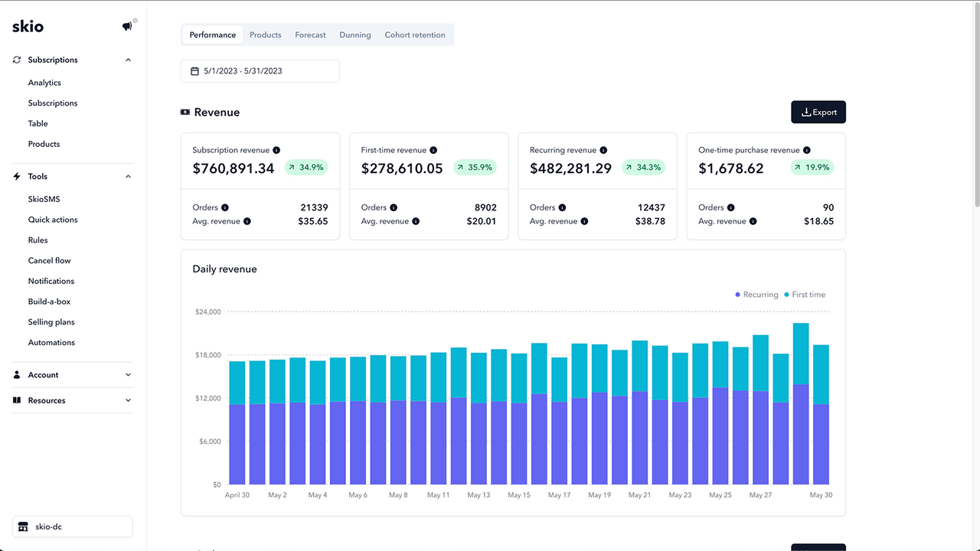Click the Tools lightning icon in sidebar
Image resolution: width=980 pixels, height=551 pixels.
pyautogui.click(x=16, y=176)
